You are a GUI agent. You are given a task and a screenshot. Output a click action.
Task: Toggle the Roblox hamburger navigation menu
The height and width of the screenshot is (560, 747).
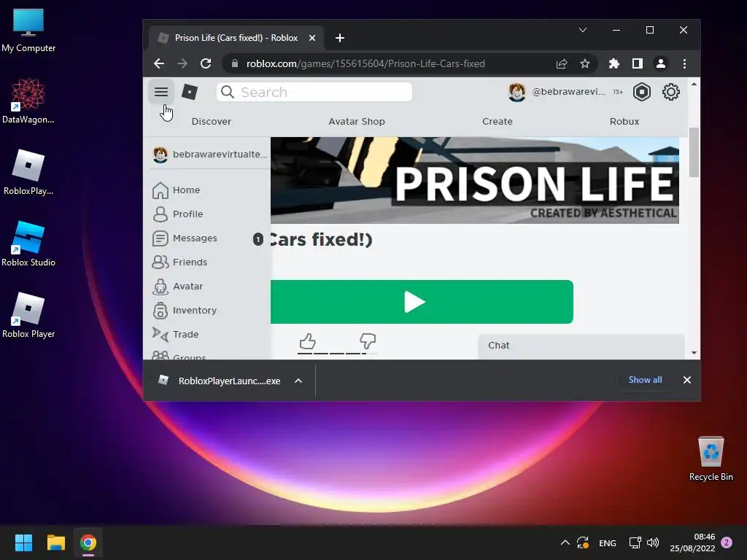(161, 92)
